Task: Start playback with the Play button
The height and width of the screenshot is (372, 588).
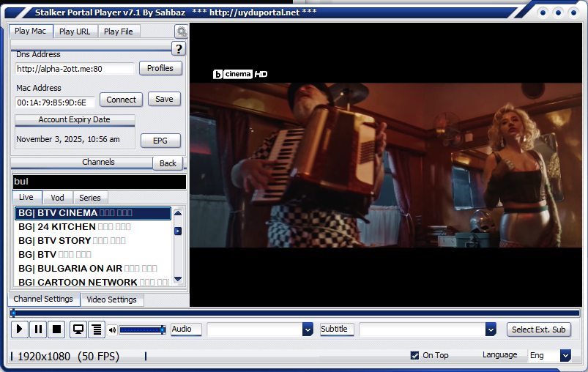Action: [x=20, y=330]
